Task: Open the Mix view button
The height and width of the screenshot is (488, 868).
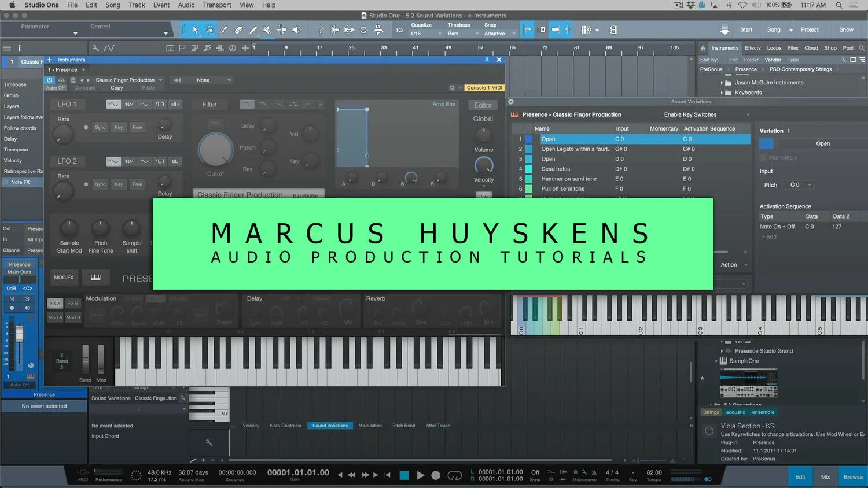Action: (x=826, y=477)
